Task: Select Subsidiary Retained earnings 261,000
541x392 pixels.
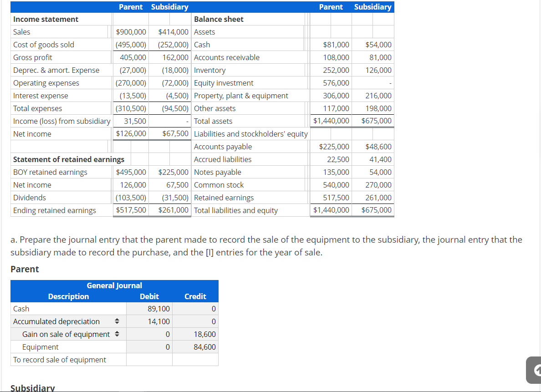Action: pos(378,198)
